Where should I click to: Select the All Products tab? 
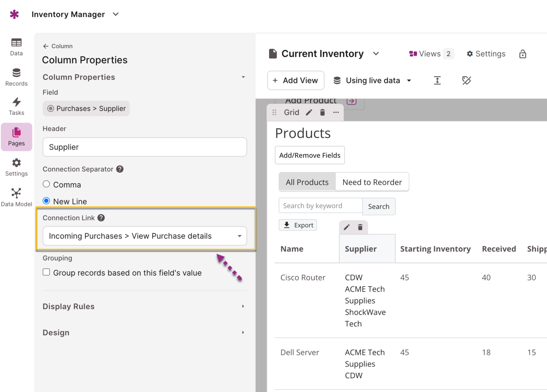pos(307,182)
